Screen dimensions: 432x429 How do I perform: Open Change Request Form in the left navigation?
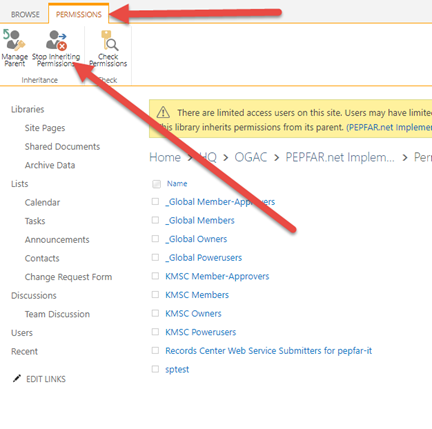pyautogui.click(x=68, y=277)
